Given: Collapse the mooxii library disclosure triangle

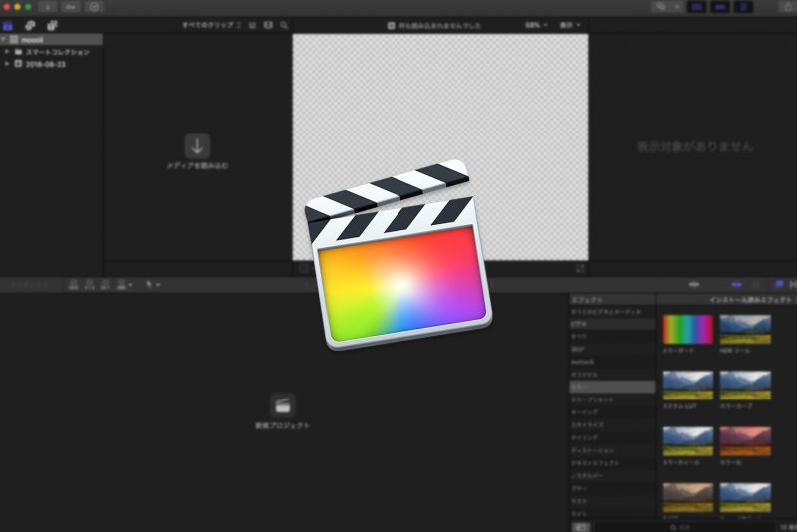Looking at the screenshot, I should coord(4,39).
